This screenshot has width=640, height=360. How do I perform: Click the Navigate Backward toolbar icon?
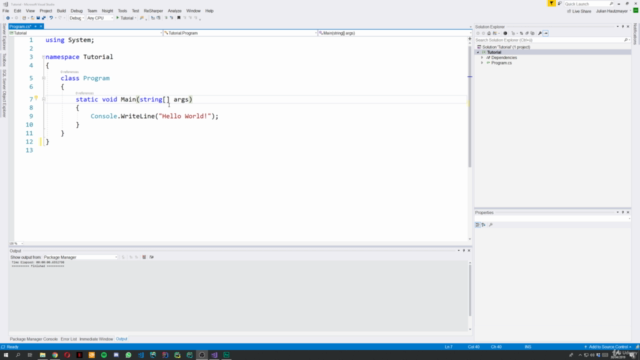8,18
